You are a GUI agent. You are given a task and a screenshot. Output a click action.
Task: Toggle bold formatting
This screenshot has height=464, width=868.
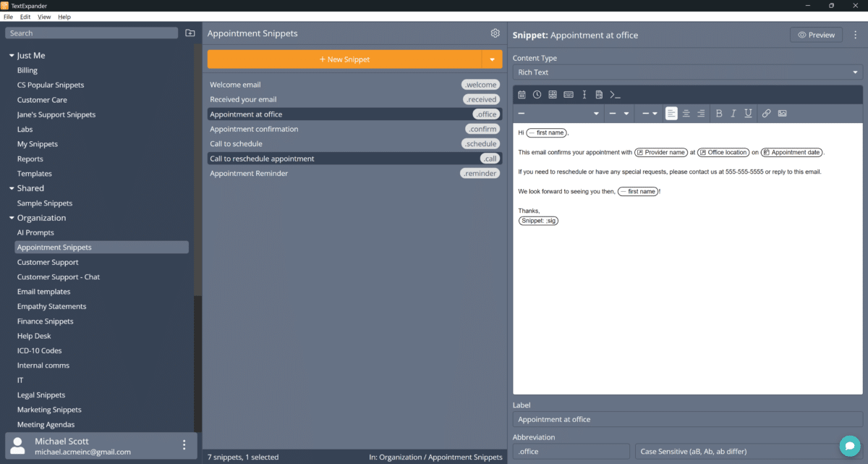click(x=718, y=114)
